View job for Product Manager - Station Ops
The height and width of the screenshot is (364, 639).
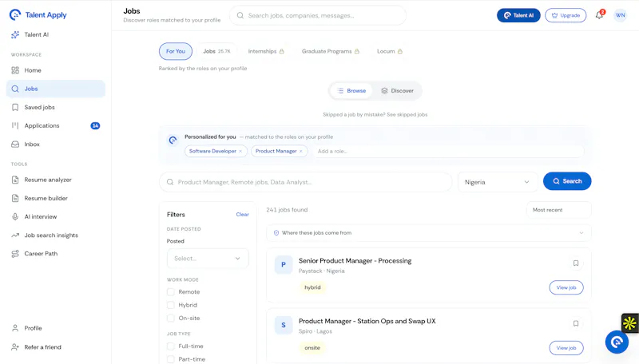coord(566,348)
